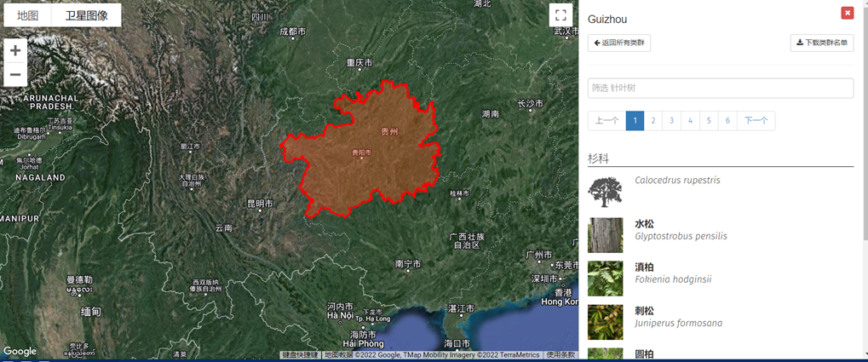Open the 滇柏 foliage thumbnail
Image resolution: width=868 pixels, height=362 pixels.
point(605,279)
